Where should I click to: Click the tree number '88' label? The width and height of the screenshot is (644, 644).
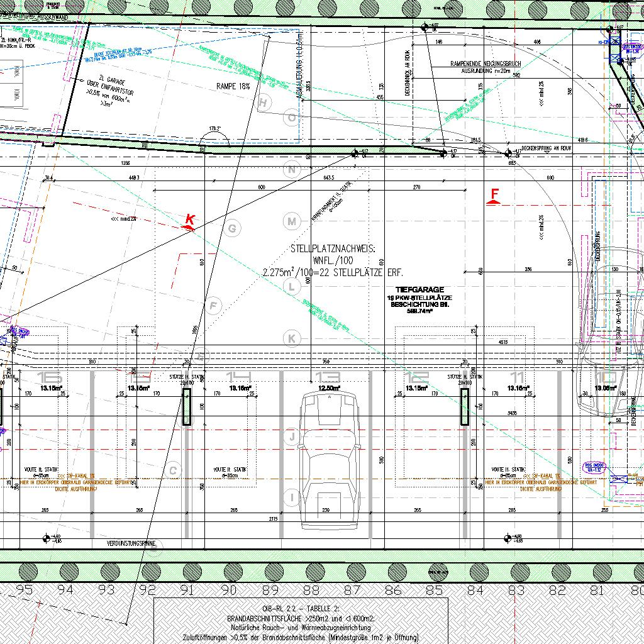[x=311, y=590]
